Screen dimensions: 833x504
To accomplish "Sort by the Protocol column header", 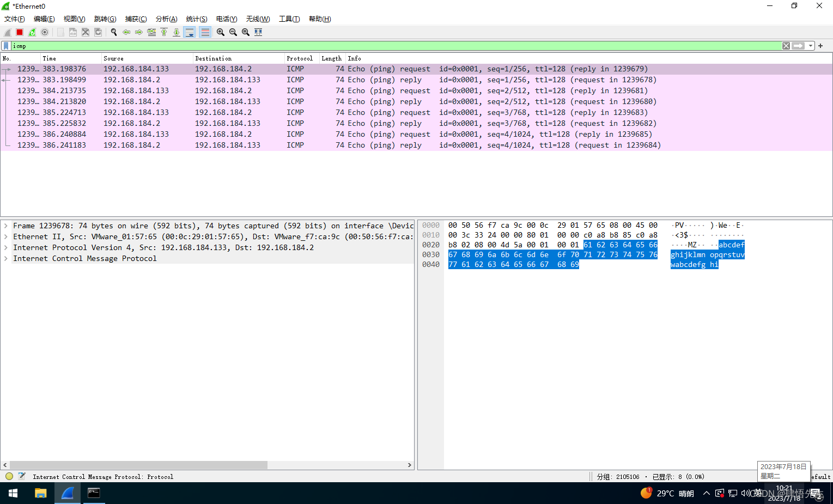I will click(302, 58).
